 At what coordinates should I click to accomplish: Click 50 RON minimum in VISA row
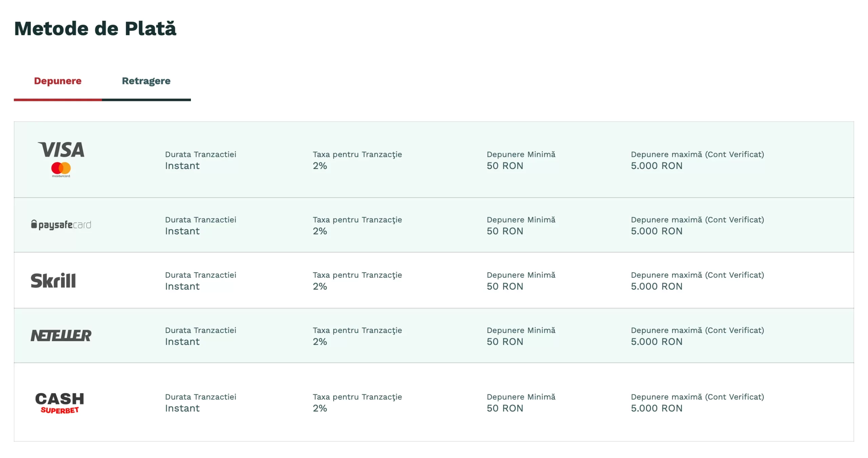pos(505,166)
